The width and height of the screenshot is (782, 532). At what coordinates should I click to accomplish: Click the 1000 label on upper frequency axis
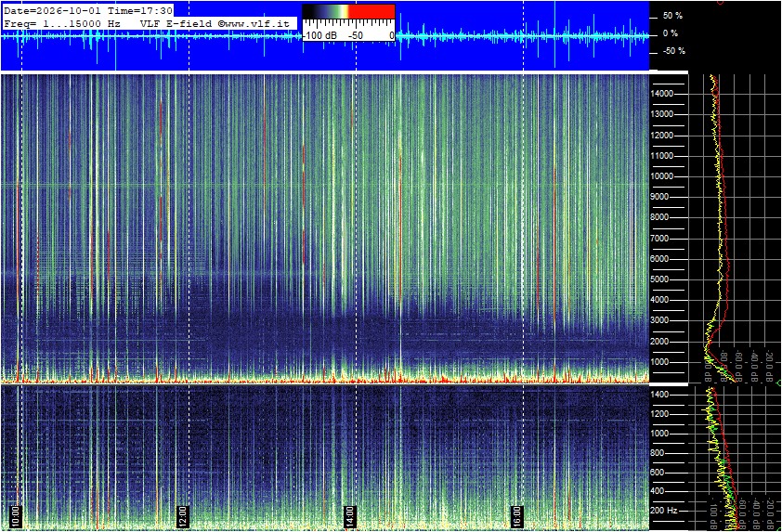tap(659, 362)
